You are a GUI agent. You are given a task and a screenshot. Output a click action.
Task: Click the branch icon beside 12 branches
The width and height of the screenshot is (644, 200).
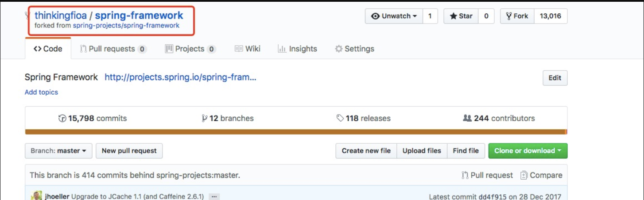coord(204,118)
